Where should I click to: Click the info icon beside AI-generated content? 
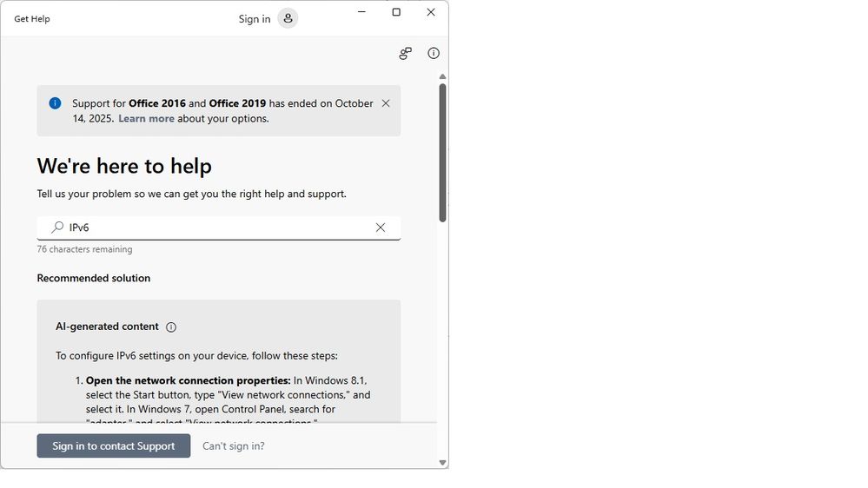171,327
